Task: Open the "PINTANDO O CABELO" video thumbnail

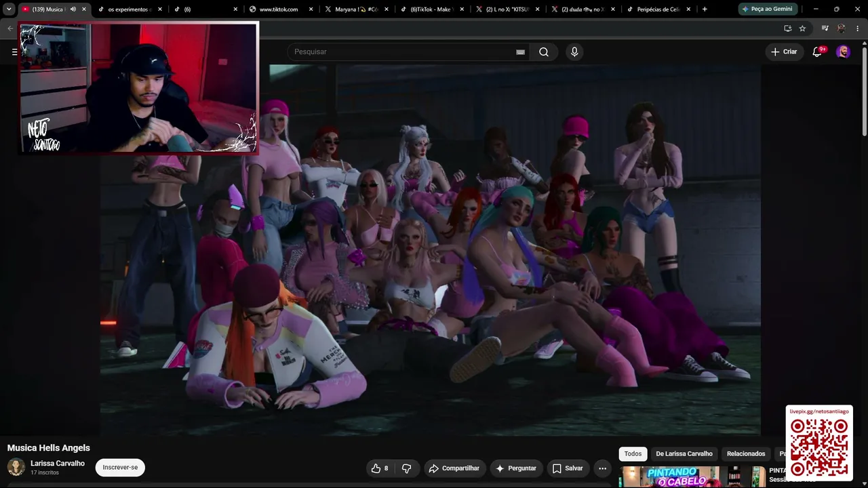Action: pyautogui.click(x=692, y=477)
